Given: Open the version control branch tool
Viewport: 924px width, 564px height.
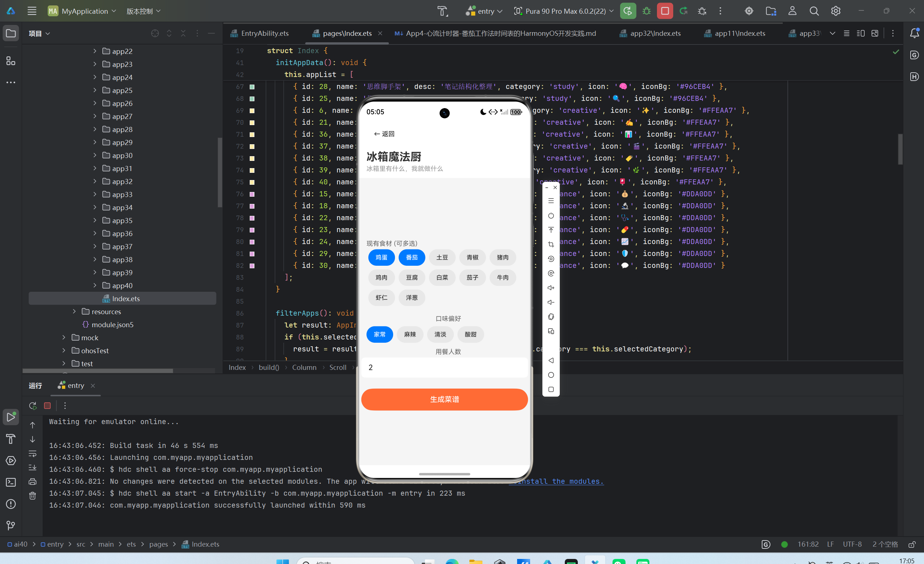Looking at the screenshot, I should [11, 525].
